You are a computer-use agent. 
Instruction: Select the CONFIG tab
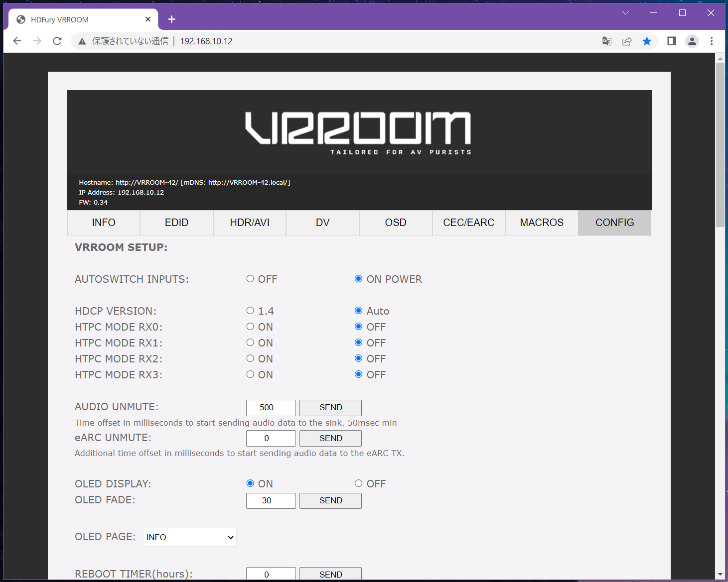615,223
